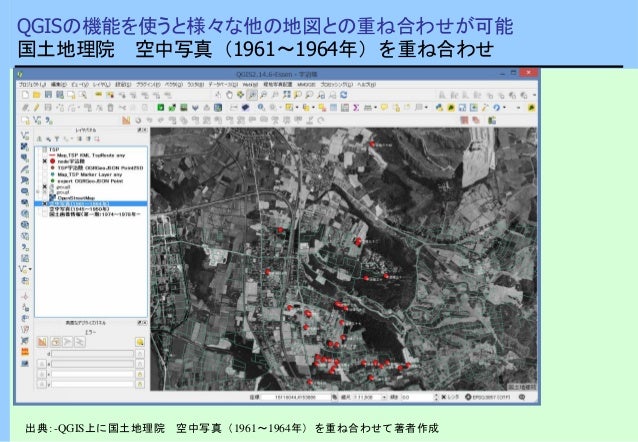This screenshot has height=442, width=638.
Task: Enable Map Tips speech bubble icon
Action: [x=384, y=107]
